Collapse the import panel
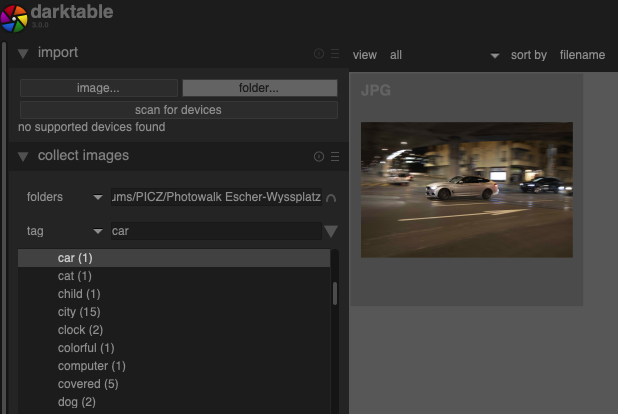 (x=23, y=53)
